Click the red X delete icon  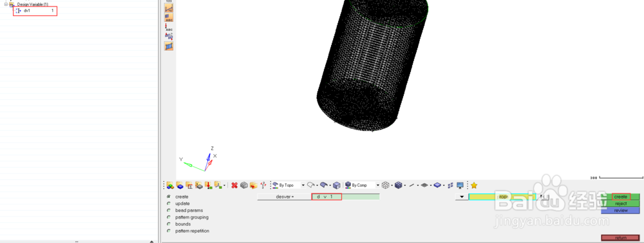(234, 186)
